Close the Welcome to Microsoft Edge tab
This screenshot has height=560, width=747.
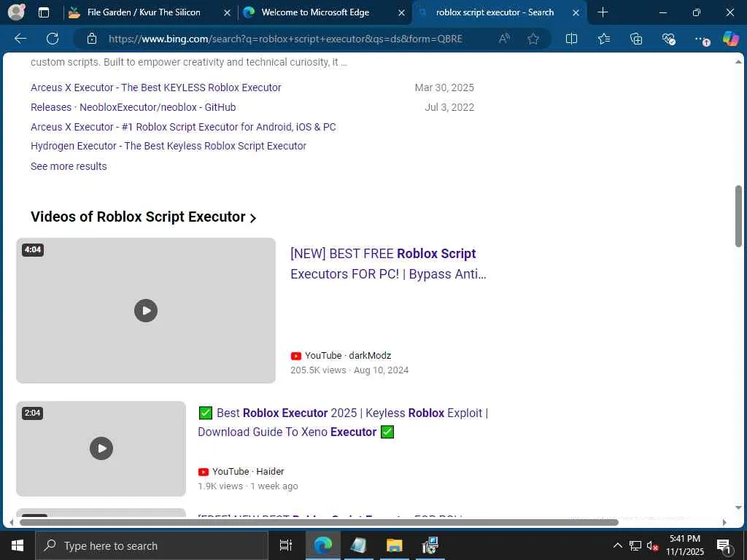[x=402, y=13]
